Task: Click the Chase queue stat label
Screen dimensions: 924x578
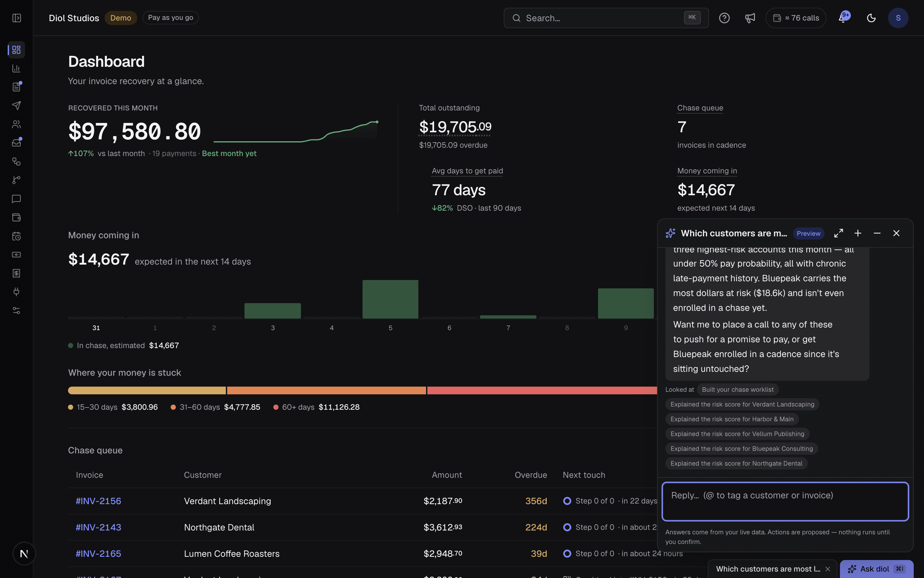Action: click(700, 108)
